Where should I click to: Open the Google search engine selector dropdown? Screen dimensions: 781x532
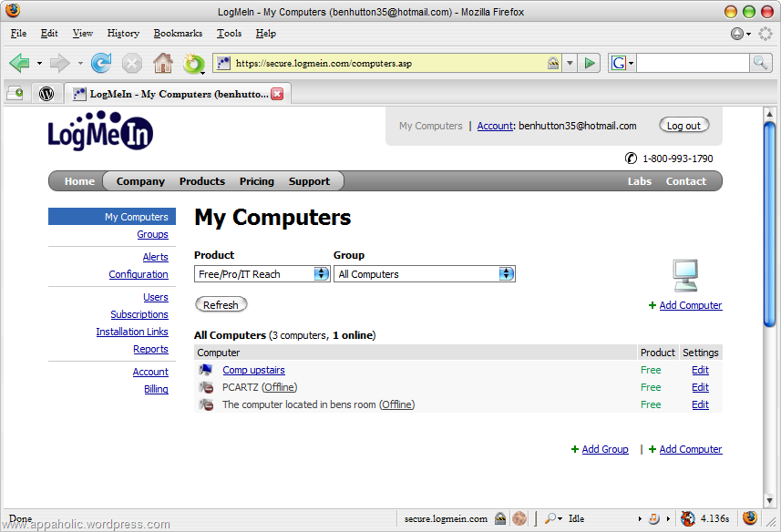[x=619, y=63]
